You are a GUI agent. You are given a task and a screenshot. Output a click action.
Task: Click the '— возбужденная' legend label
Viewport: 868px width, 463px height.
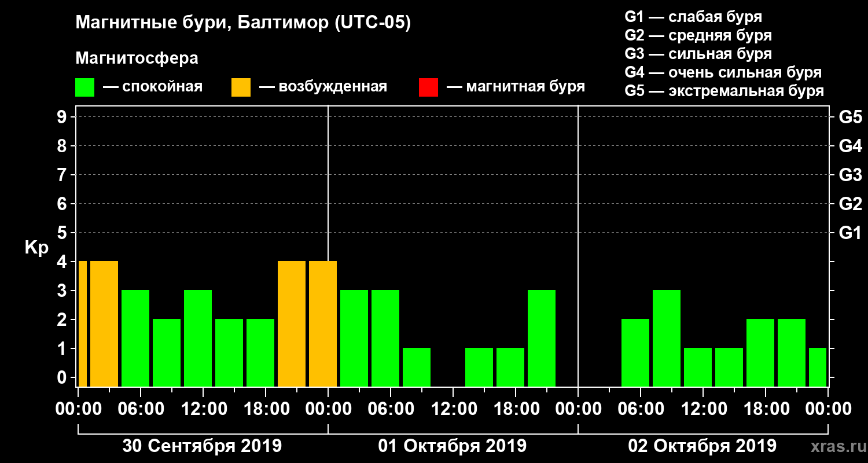tap(323, 87)
